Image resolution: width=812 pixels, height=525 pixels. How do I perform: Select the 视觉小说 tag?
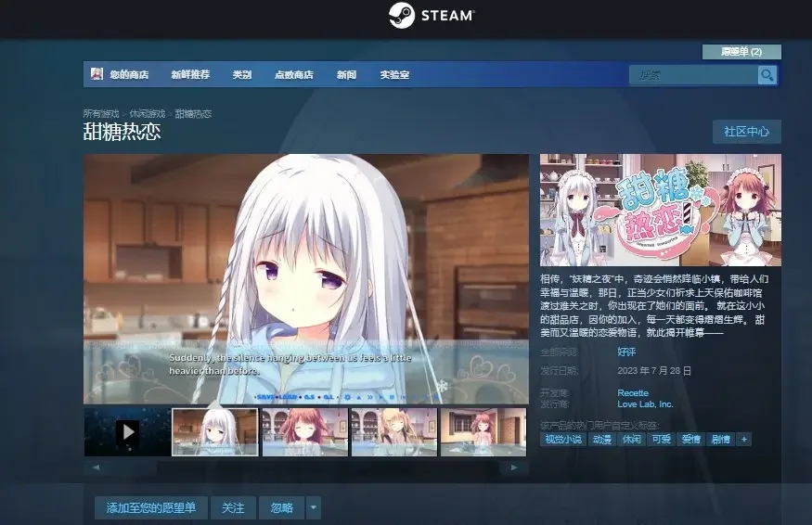563,439
